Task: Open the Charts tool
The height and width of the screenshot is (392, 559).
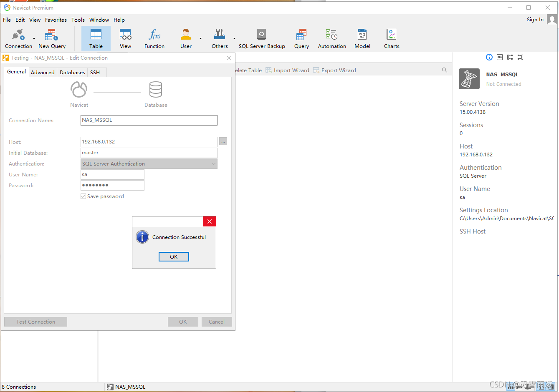Action: (392, 39)
